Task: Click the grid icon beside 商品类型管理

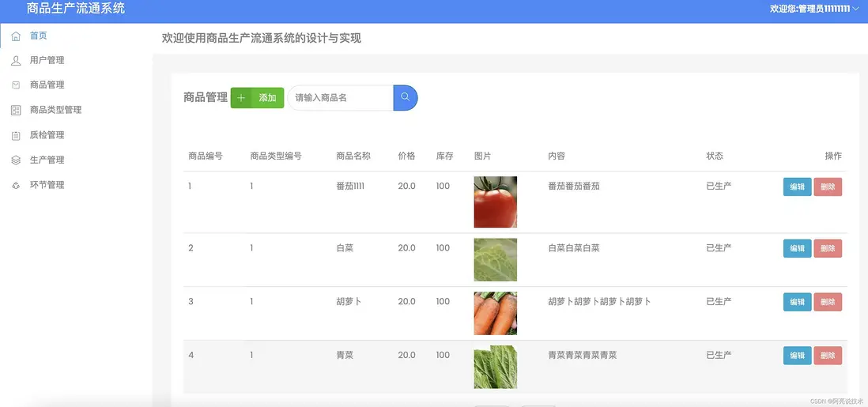Action: 16,110
